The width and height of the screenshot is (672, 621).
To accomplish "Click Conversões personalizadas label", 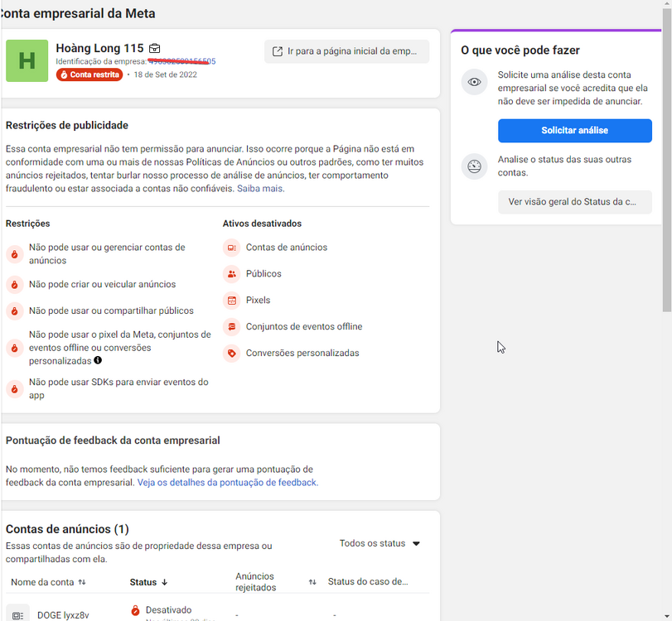I will click(302, 354).
